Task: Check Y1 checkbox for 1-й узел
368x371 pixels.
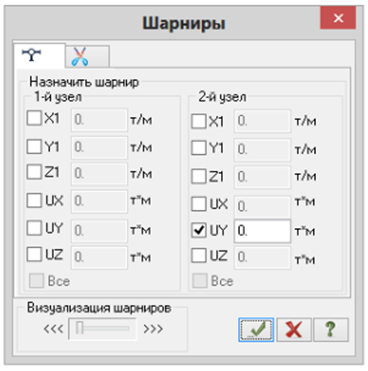Action: tap(34, 146)
